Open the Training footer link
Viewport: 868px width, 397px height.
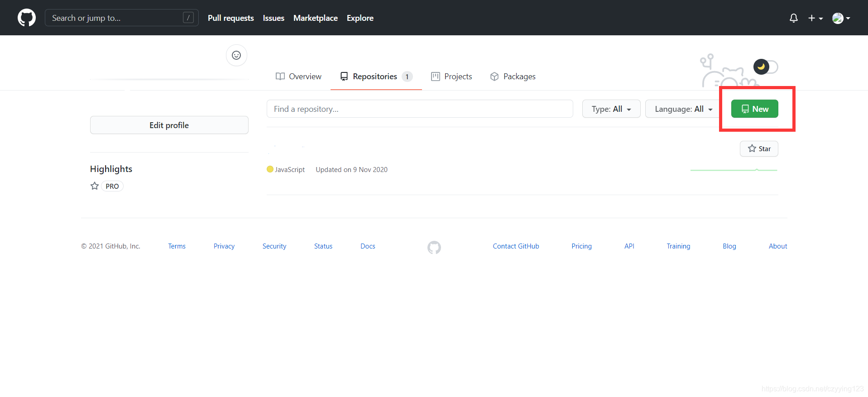tap(678, 246)
